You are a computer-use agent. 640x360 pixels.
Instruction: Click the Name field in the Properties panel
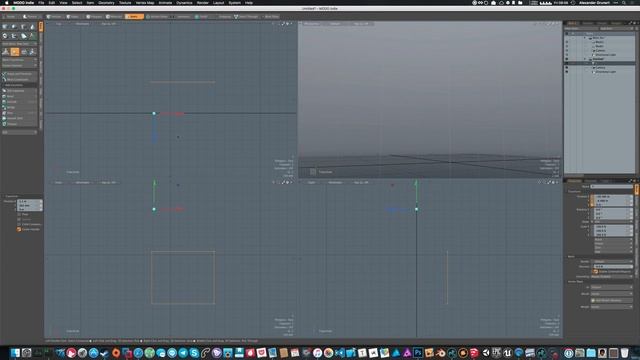click(611, 187)
